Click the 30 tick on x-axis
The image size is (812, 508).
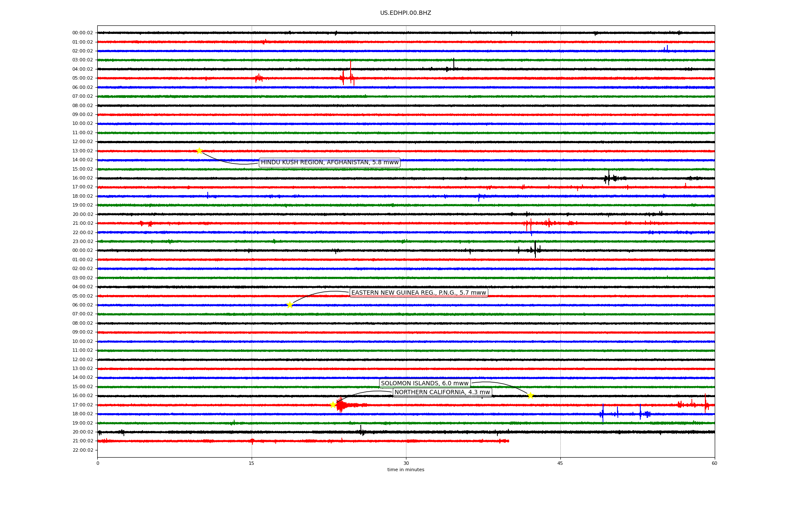point(406,463)
